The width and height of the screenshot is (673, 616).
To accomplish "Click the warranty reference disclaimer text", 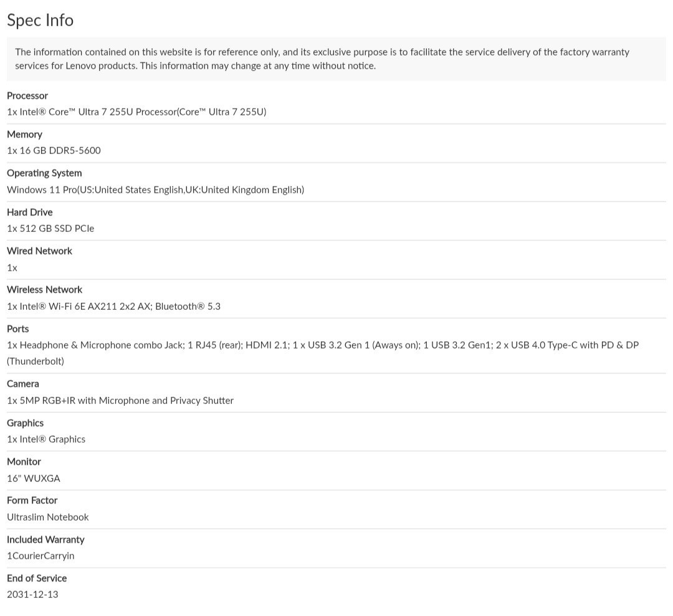I will (x=322, y=59).
